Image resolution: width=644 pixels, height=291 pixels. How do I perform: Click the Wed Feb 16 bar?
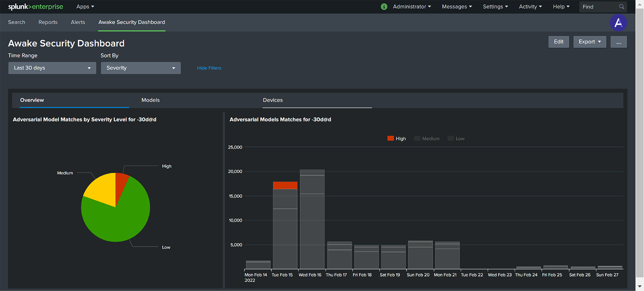(312, 219)
